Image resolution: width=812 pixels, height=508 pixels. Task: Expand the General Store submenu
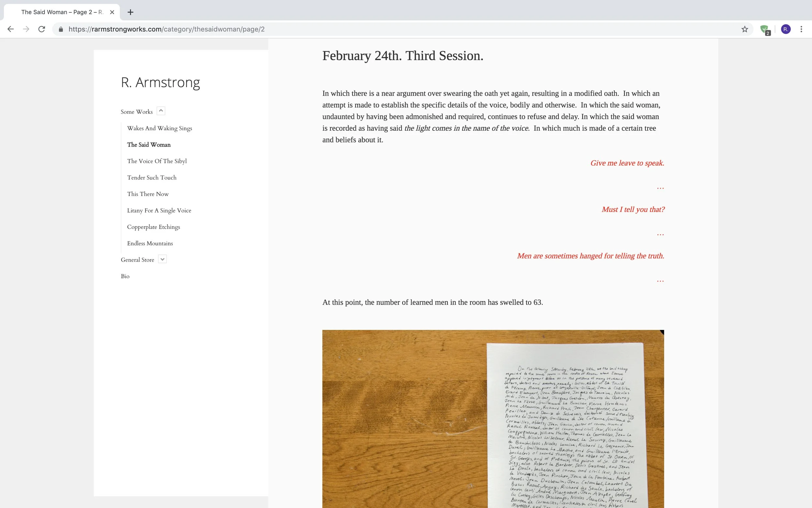coord(162,259)
